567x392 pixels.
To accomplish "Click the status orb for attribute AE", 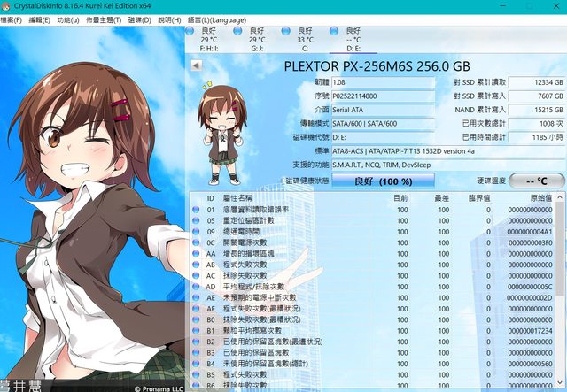I will (x=196, y=297).
